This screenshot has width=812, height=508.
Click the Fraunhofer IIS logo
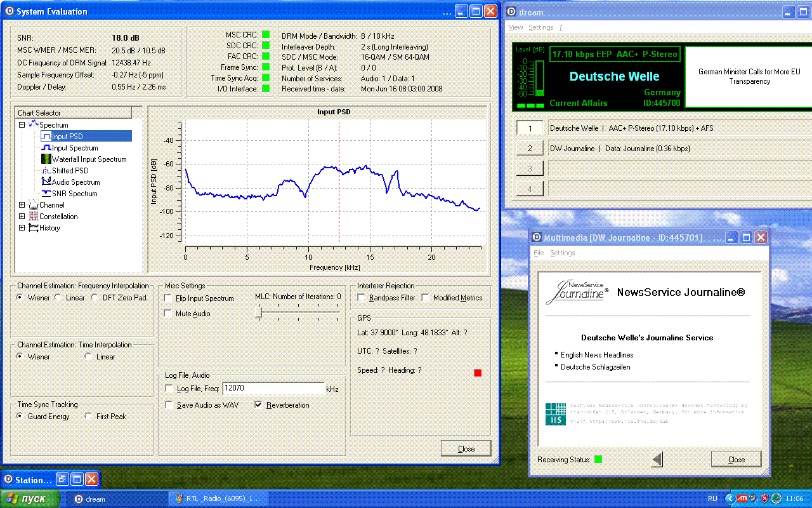(x=556, y=414)
